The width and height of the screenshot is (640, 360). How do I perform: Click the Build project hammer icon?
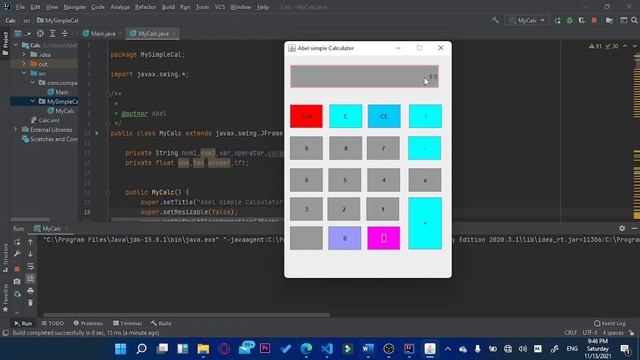[495, 20]
